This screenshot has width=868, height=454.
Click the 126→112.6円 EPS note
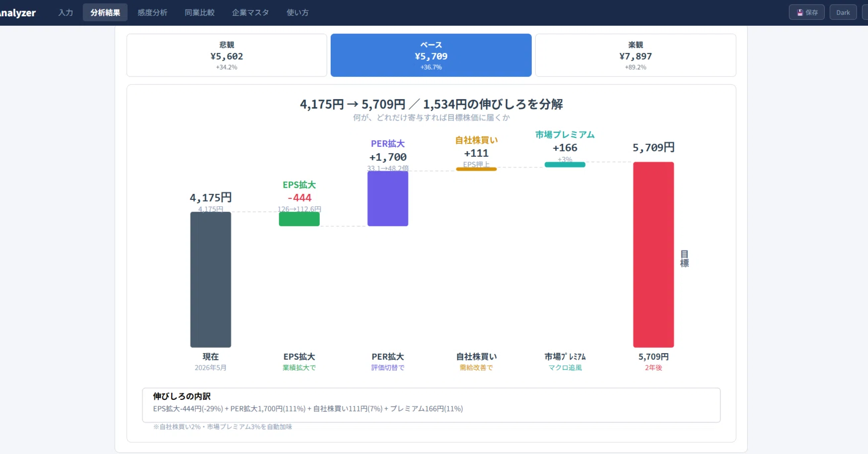[299, 209]
